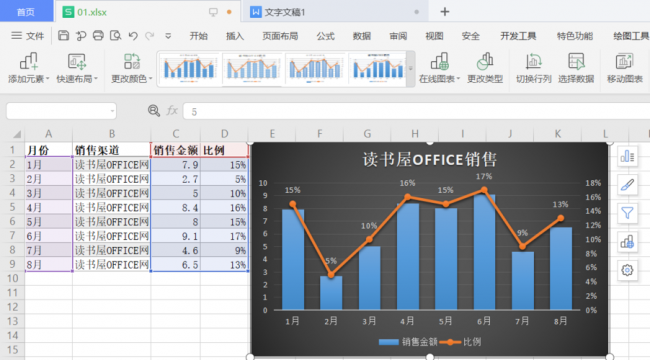Click the online chart side button

point(627,241)
